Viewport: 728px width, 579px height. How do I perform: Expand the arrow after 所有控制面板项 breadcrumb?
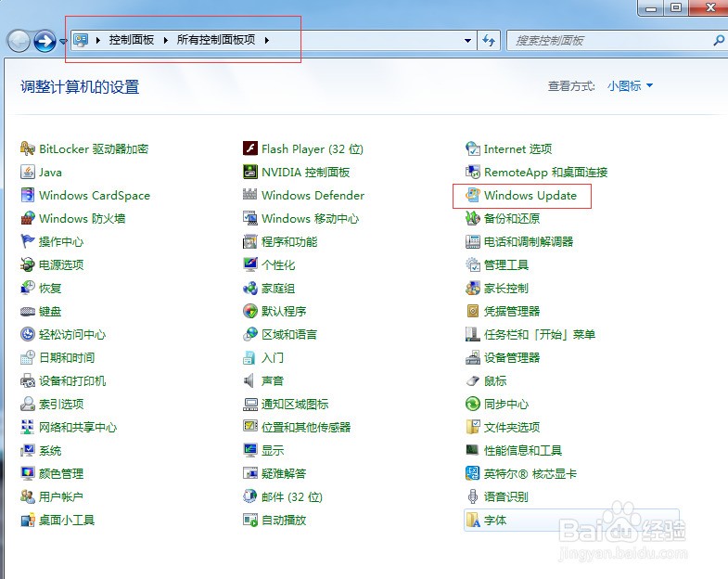point(267,41)
